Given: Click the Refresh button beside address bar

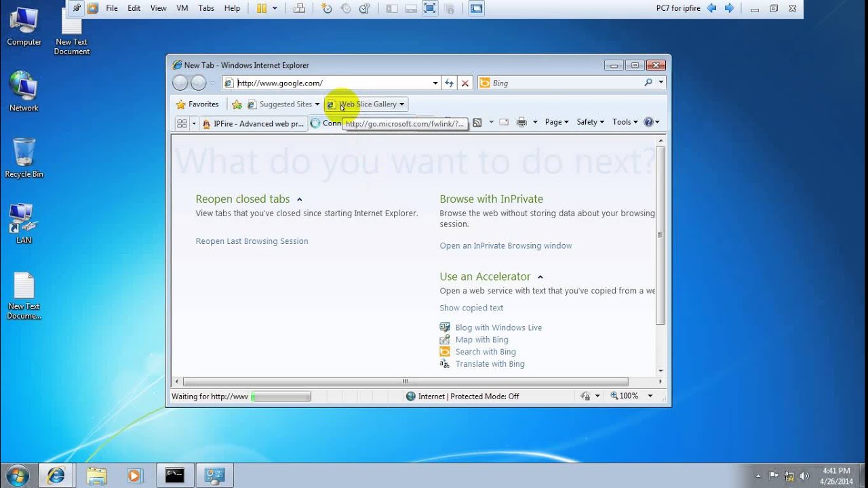Looking at the screenshot, I should coord(449,83).
